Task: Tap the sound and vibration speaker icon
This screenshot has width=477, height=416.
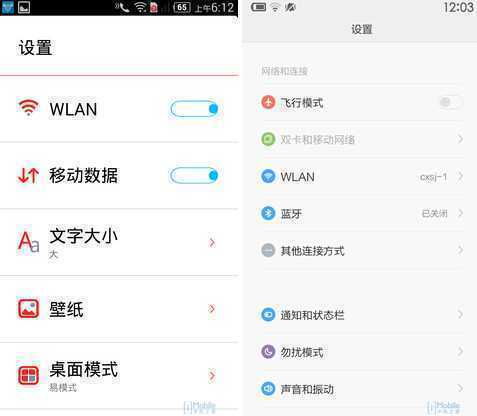Action: coord(268,389)
